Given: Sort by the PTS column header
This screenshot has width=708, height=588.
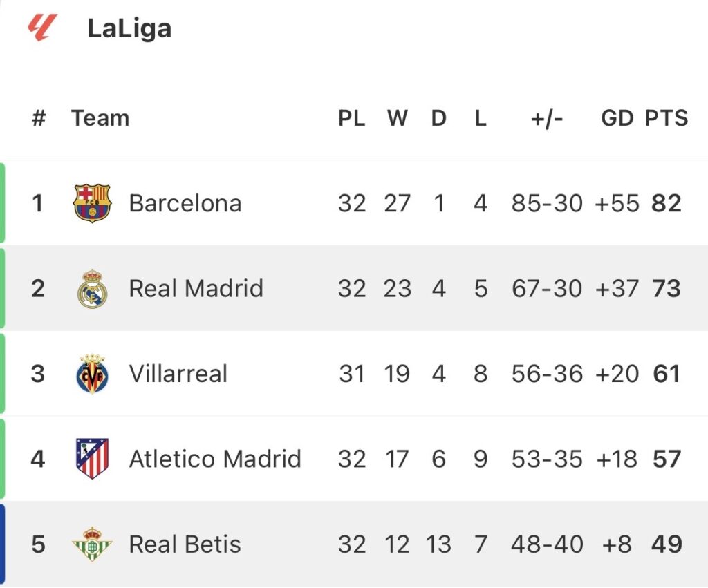Looking at the screenshot, I should pos(667,118).
